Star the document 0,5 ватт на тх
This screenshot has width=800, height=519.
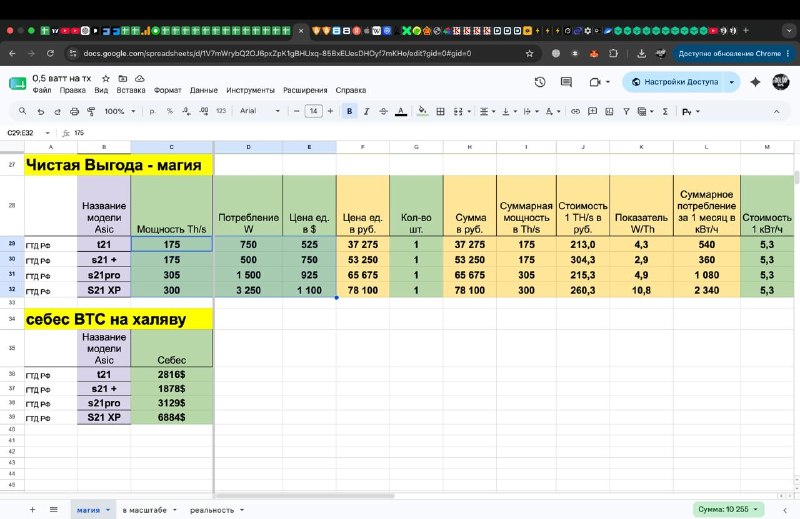tap(106, 79)
